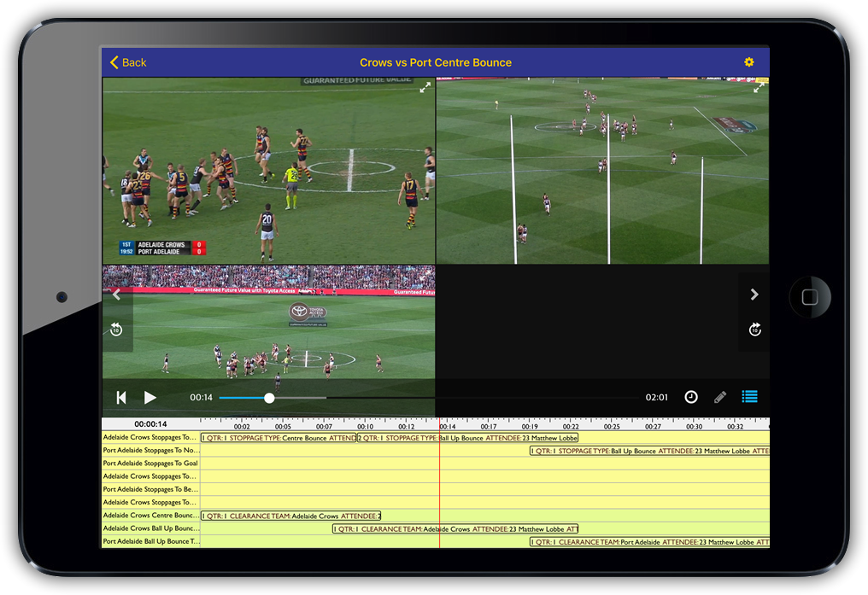Toggle the timeline list view icon
This screenshot has width=868, height=595.
749,397
